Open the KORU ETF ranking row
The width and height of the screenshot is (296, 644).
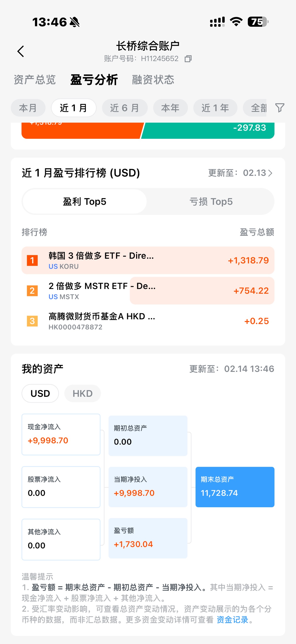tap(148, 261)
